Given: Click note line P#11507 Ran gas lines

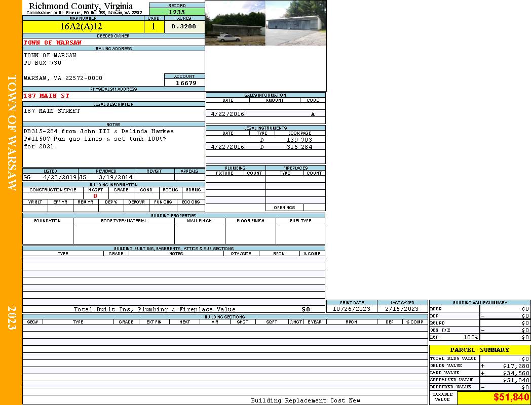Looking at the screenshot, I should pos(95,139).
